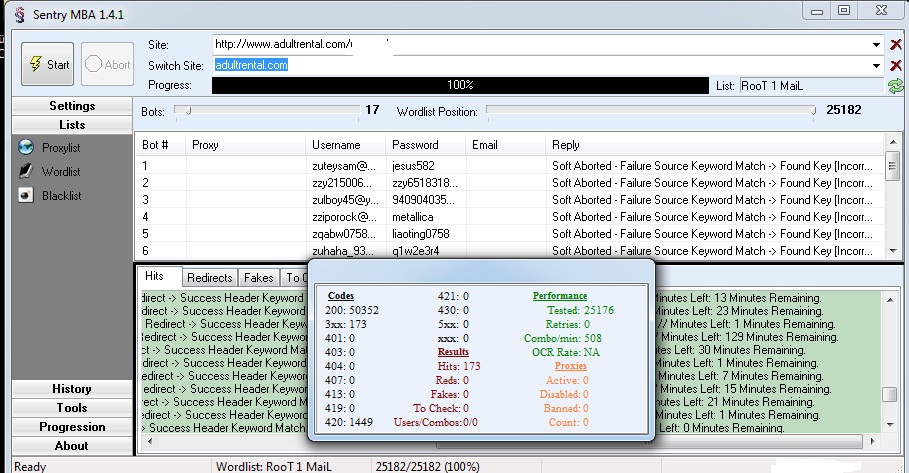Click the hits list horizontal scroll right arrow
The width and height of the screenshot is (909, 473).
[x=872, y=442]
